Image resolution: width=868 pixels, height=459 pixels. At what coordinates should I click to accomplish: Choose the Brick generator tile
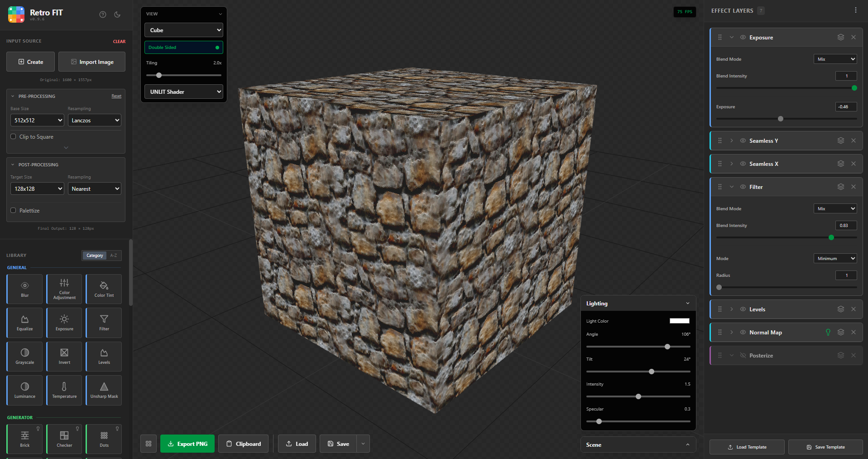[25, 439]
